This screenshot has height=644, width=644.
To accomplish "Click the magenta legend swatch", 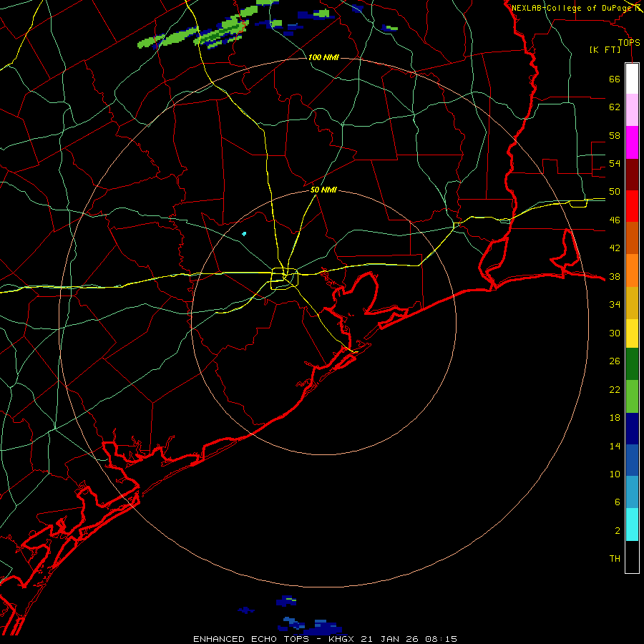I will click(x=632, y=142).
